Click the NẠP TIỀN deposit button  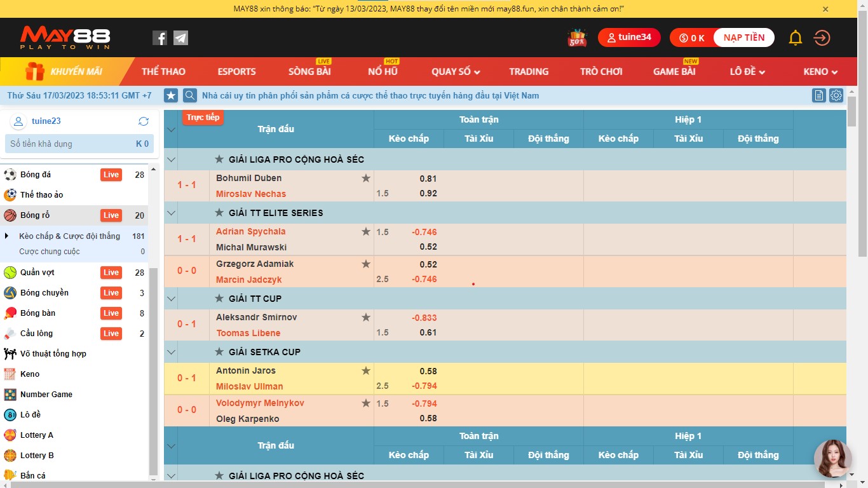(743, 37)
